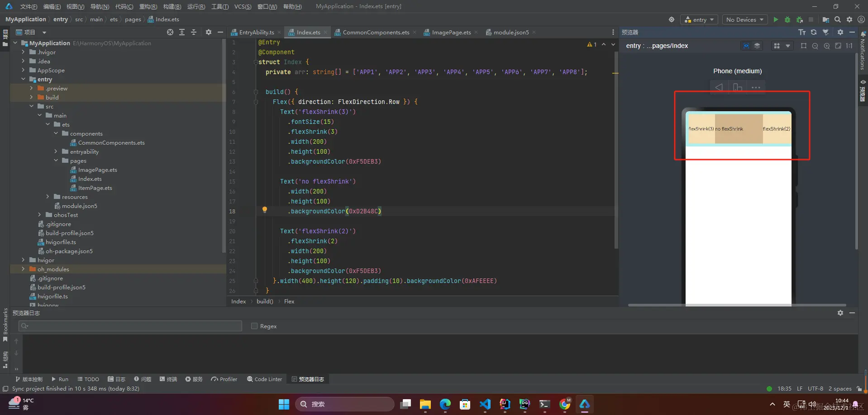Image resolution: width=868 pixels, height=415 pixels.
Task: Open the device rotate icon above phone preview
Action: coord(737,87)
